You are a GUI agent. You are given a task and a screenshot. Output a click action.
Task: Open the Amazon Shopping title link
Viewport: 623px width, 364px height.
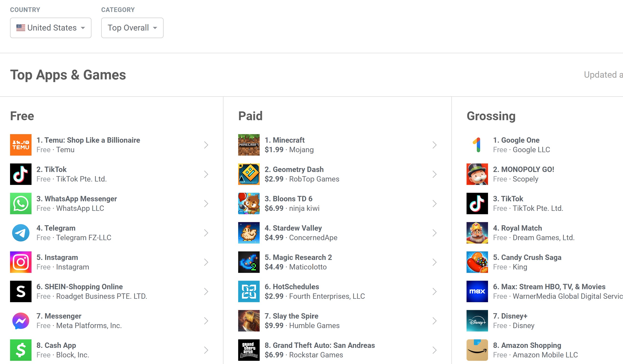[x=527, y=345]
